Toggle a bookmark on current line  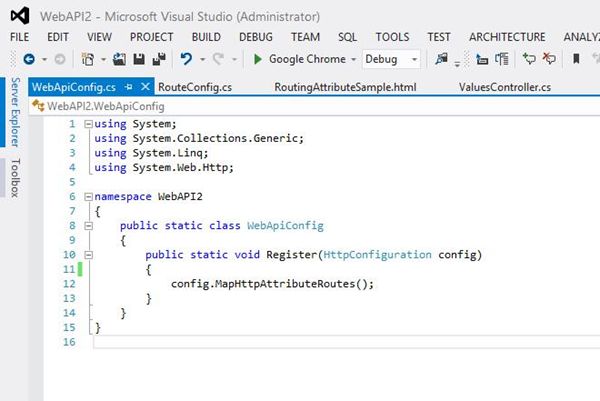[x=576, y=59]
